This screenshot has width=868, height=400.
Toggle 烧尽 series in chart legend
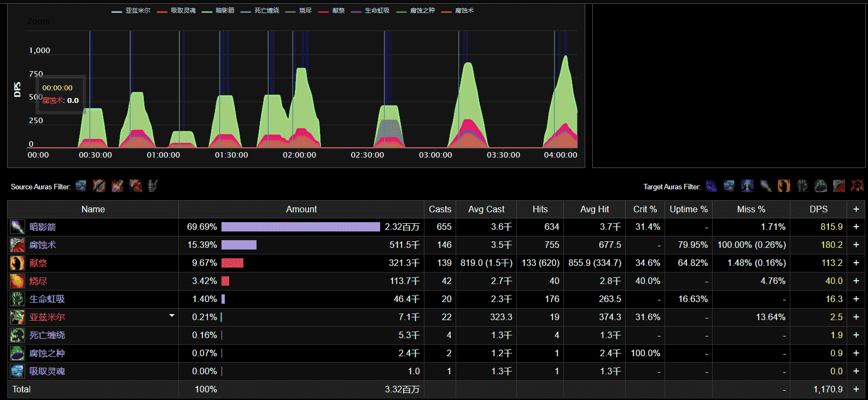(299, 11)
